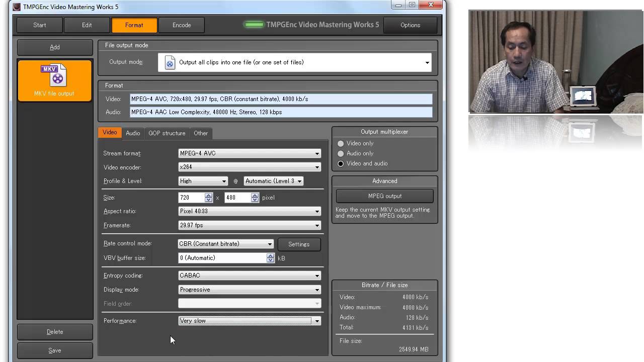Click the green status indicator light

point(254,25)
